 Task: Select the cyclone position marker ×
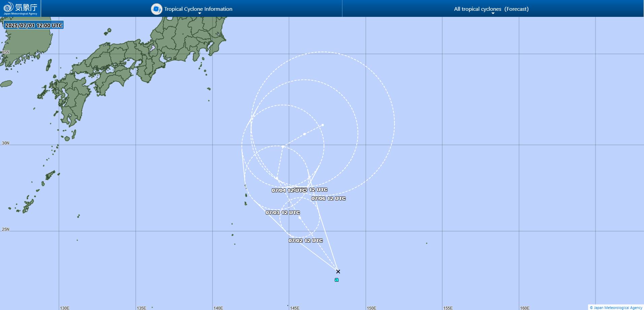point(338,271)
